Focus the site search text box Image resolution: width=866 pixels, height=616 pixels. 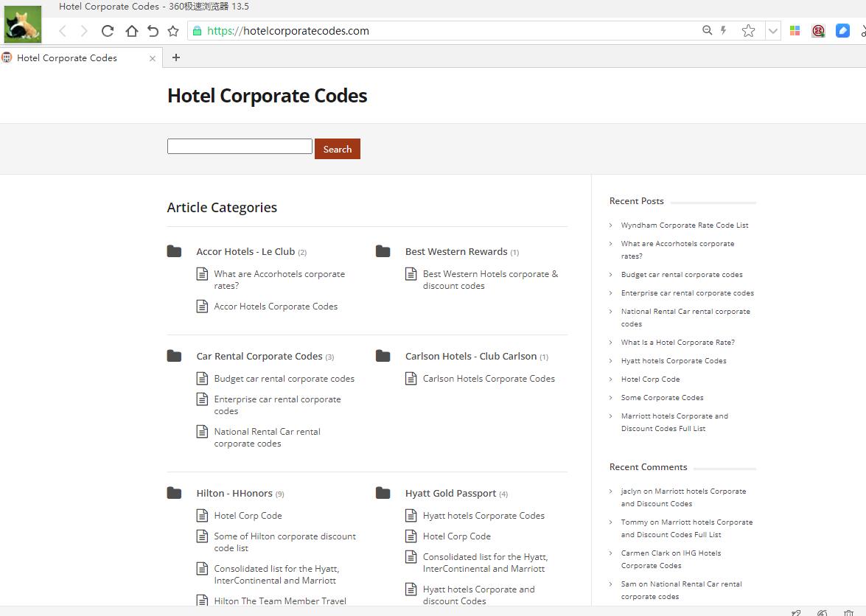240,147
